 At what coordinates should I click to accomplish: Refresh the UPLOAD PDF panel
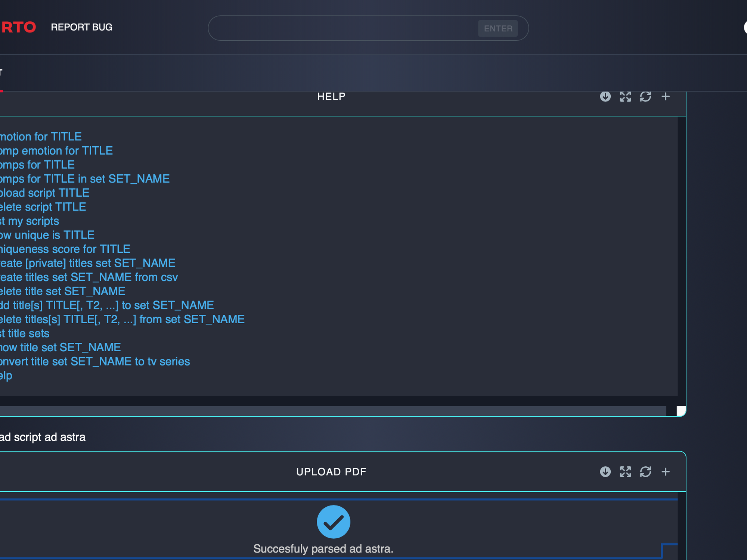coord(645,472)
